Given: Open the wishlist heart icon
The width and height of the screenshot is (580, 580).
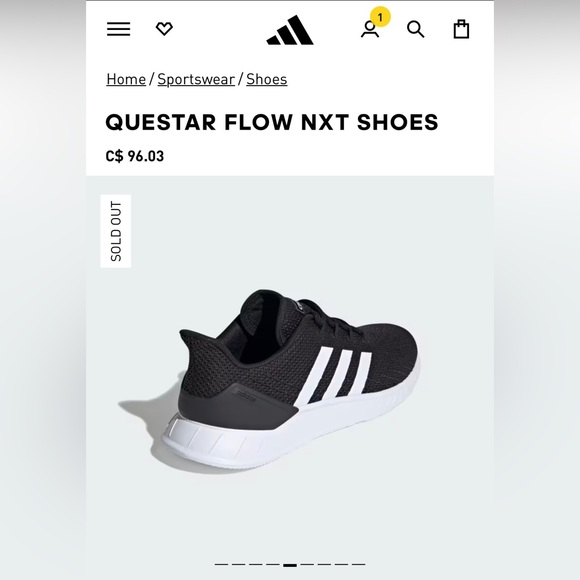Looking at the screenshot, I should tap(164, 29).
